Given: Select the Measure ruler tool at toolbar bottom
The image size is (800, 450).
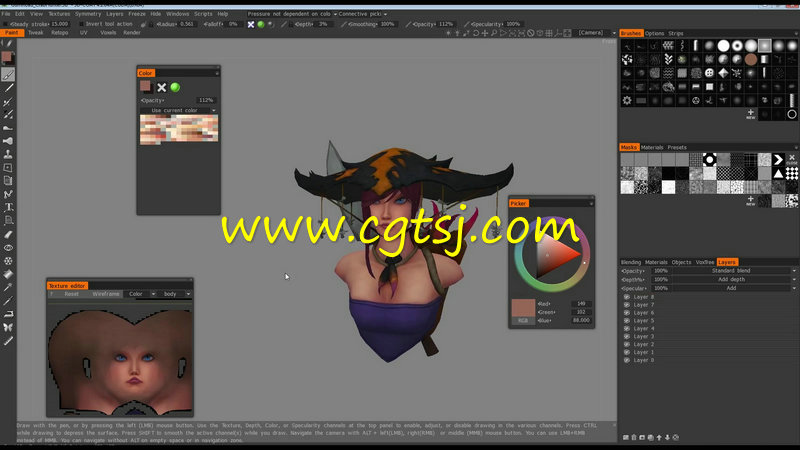Looking at the screenshot, I should pos(8,340).
